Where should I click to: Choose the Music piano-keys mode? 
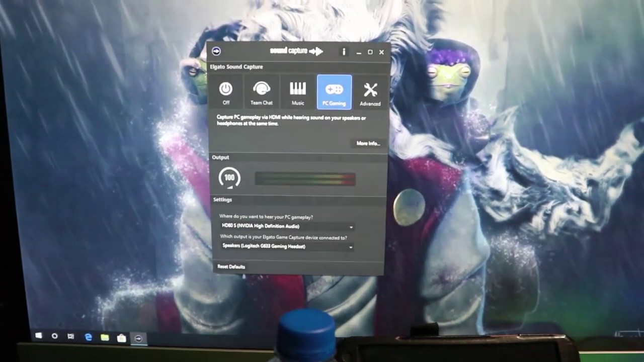point(298,93)
